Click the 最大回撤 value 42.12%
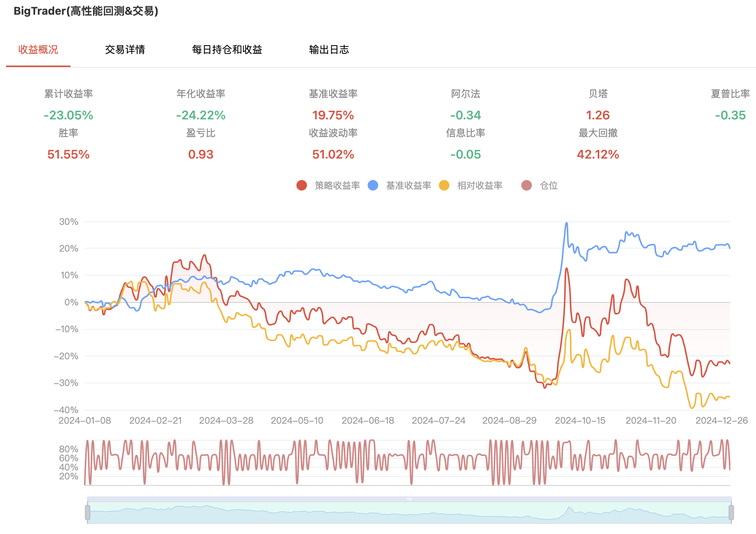Screen dimensions: 756x534 [598, 154]
